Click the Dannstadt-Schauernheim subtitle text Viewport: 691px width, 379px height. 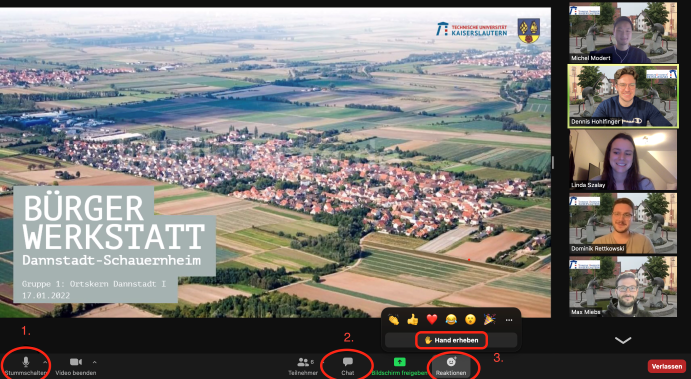click(111, 260)
